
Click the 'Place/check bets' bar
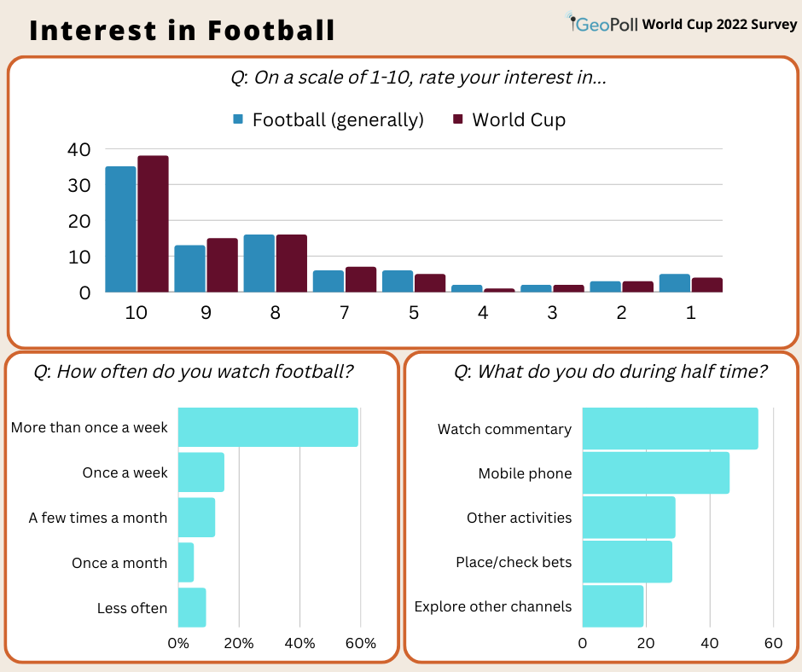click(627, 562)
